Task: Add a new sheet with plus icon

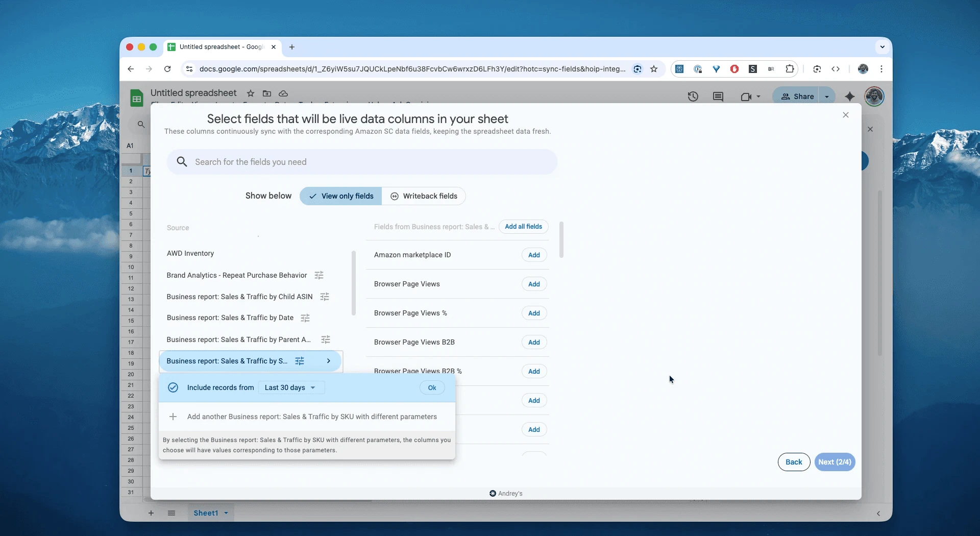Action: pos(151,513)
